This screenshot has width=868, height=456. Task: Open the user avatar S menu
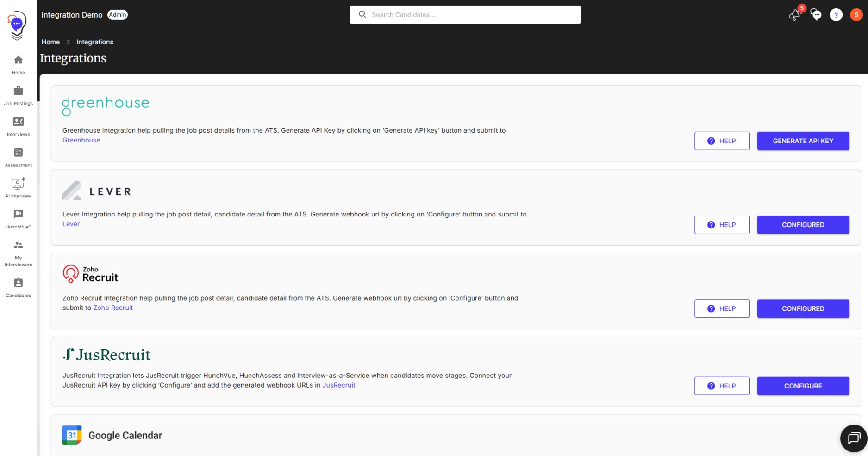(856, 15)
